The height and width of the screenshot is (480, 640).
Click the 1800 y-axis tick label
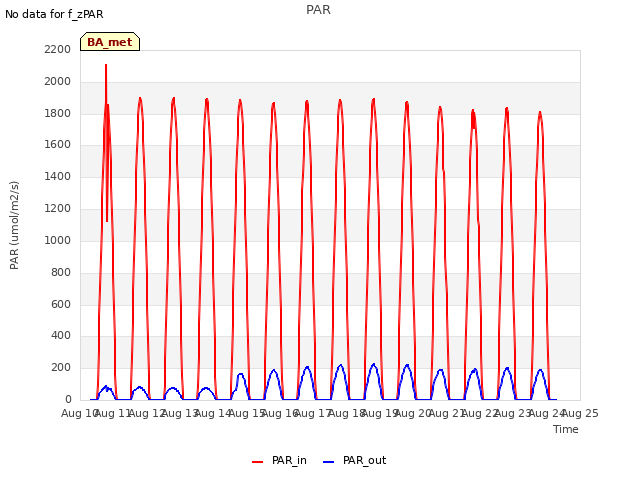[x=58, y=113]
